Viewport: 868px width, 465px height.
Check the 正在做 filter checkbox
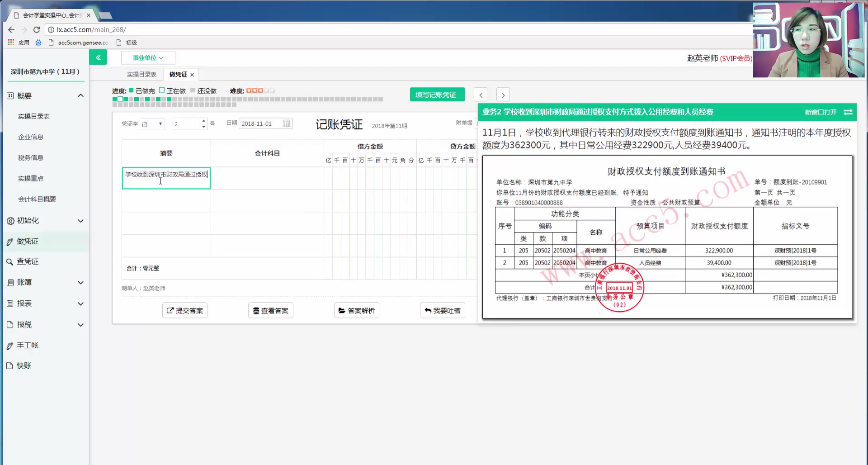click(161, 90)
